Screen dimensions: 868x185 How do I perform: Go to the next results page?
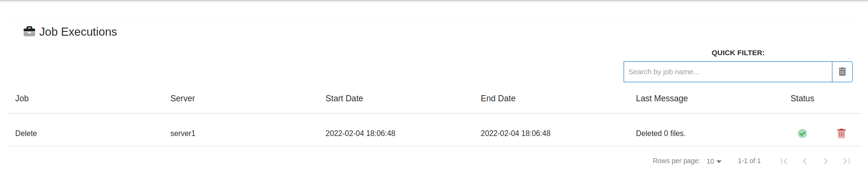[x=826, y=161]
